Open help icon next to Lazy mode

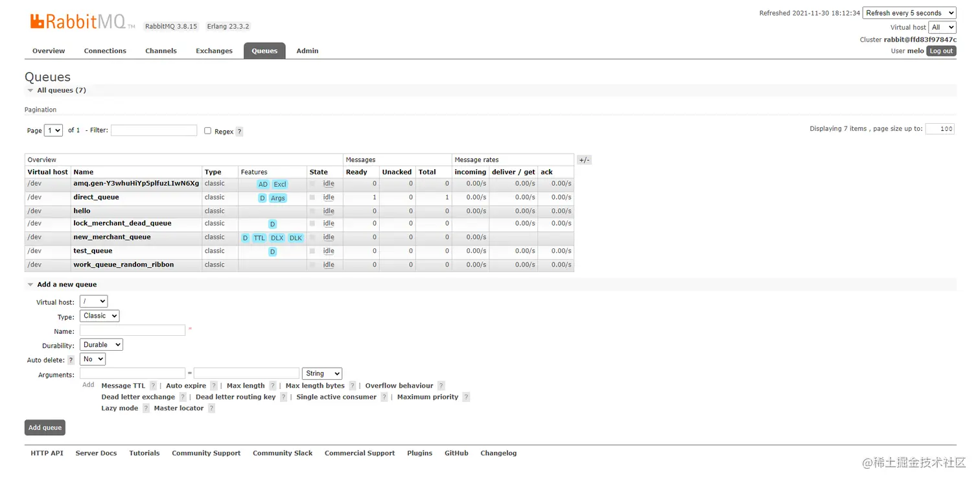[x=146, y=408]
